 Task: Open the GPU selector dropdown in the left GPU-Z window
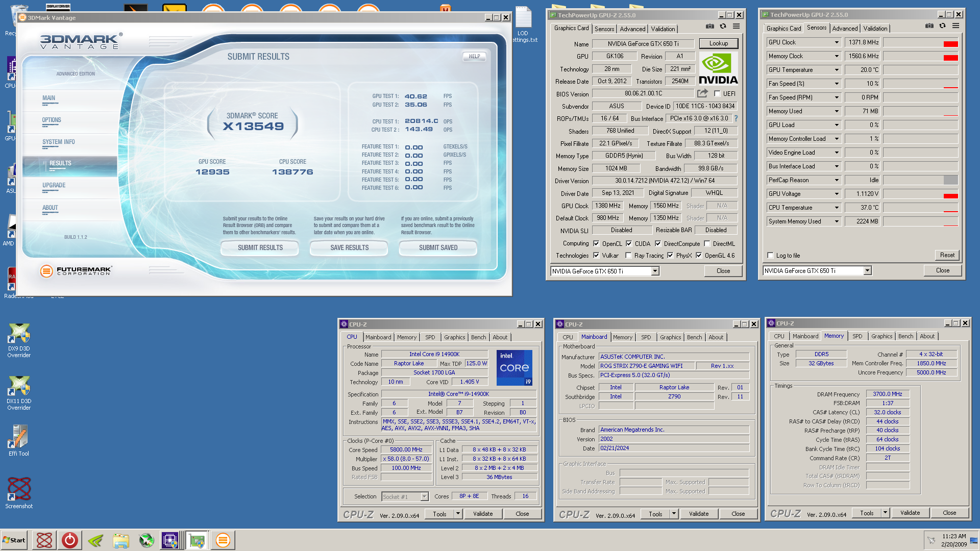[655, 271]
